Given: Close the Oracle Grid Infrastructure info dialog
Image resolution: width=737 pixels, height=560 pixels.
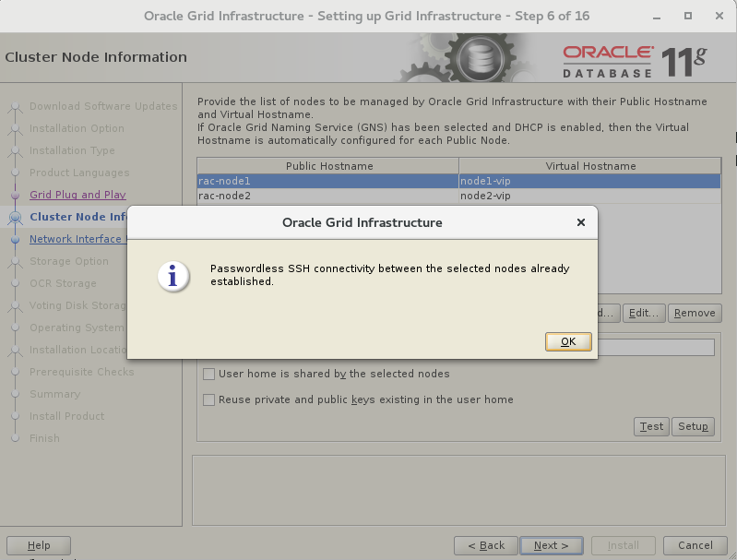Looking at the screenshot, I should coord(581,222).
